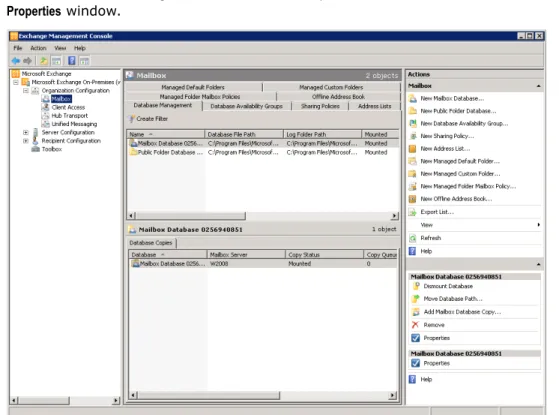Select Hub Transport in the tree
The height and width of the screenshot is (415, 559).
click(x=70, y=116)
